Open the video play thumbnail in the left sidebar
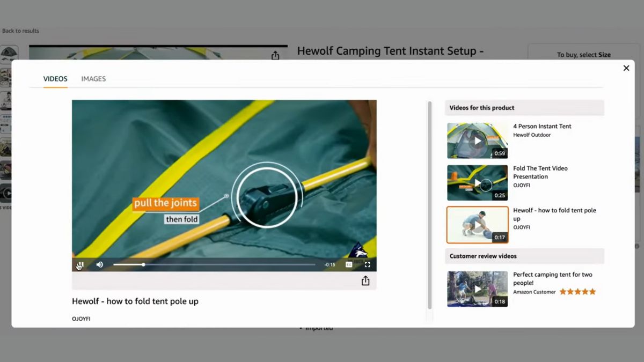This screenshot has width=644, height=362. (x=8, y=193)
